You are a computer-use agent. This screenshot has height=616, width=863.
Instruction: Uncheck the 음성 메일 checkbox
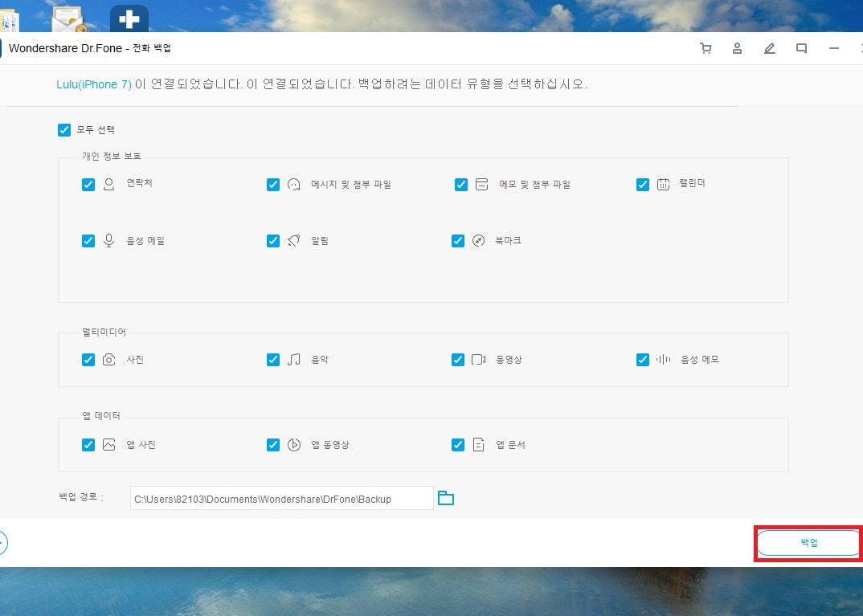(88, 240)
